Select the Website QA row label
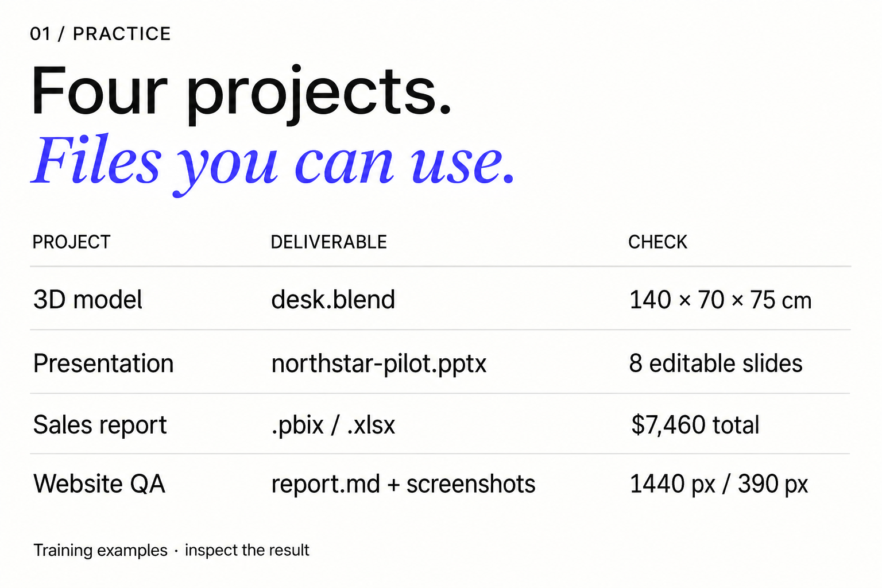The image size is (882, 588). coord(99,484)
